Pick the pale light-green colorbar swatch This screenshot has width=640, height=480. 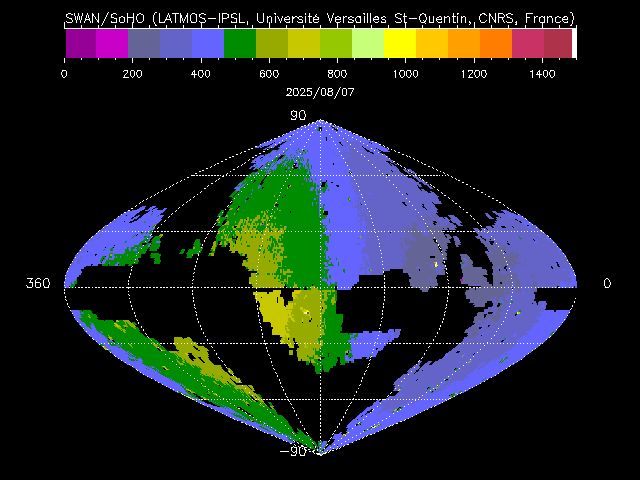[x=368, y=43]
